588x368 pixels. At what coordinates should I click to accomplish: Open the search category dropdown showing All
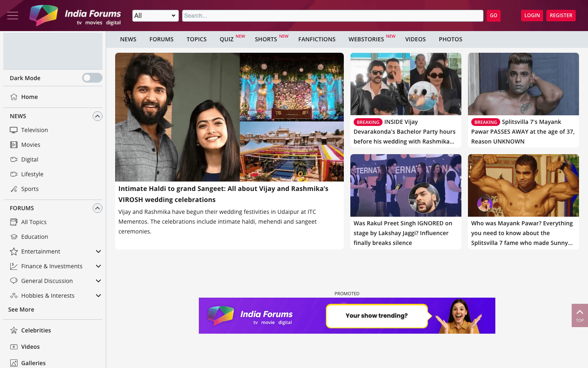[155, 15]
